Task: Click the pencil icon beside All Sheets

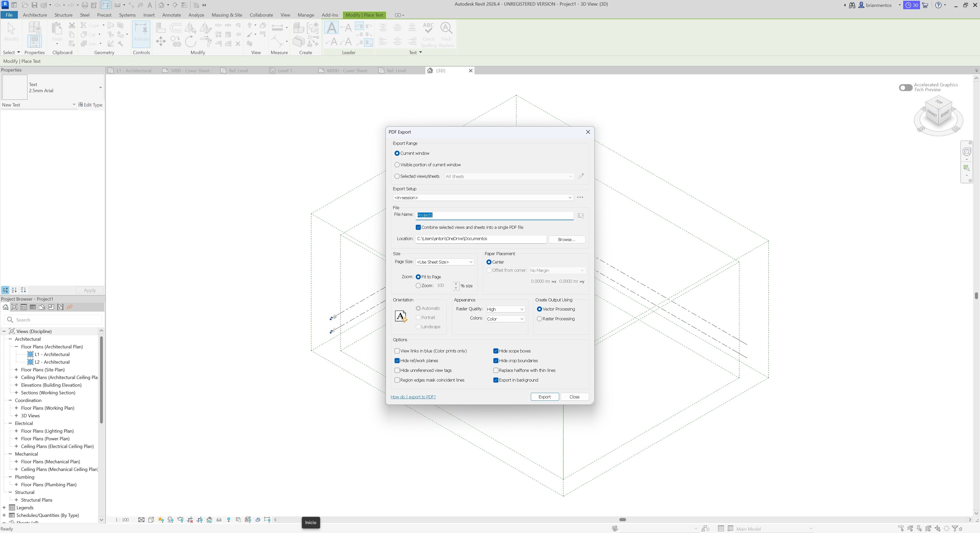Action: point(581,176)
